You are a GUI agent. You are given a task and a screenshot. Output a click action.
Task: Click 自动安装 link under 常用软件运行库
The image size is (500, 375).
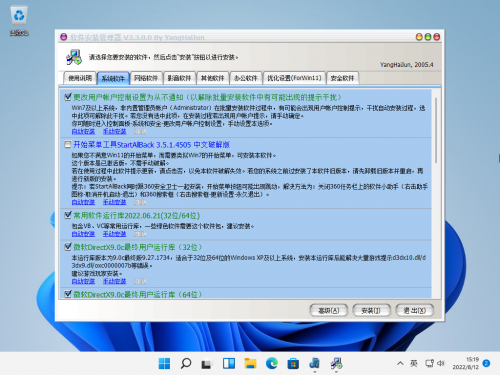pyautogui.click(x=83, y=234)
